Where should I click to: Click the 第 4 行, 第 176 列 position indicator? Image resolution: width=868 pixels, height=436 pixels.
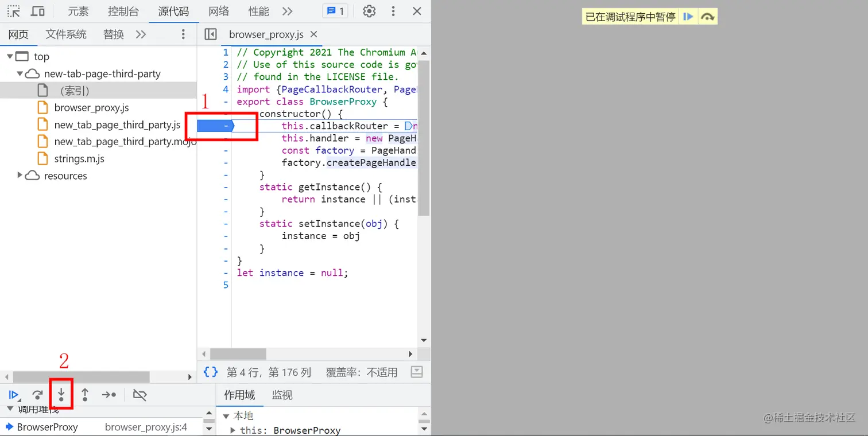pos(269,372)
